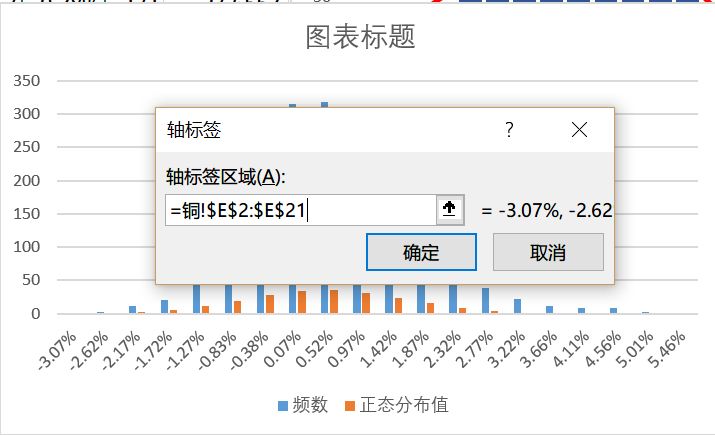This screenshot has height=435, width=715.
Task: Open help with the question mark button
Action: pyautogui.click(x=509, y=129)
